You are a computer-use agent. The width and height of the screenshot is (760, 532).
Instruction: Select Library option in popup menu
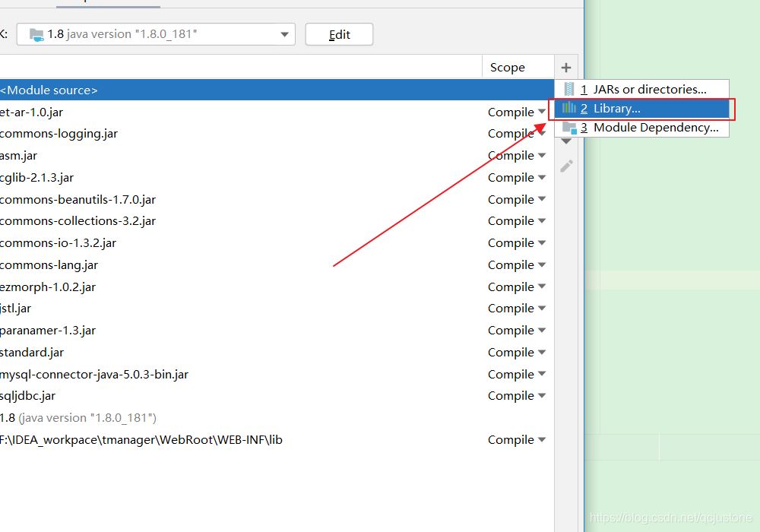coord(642,109)
